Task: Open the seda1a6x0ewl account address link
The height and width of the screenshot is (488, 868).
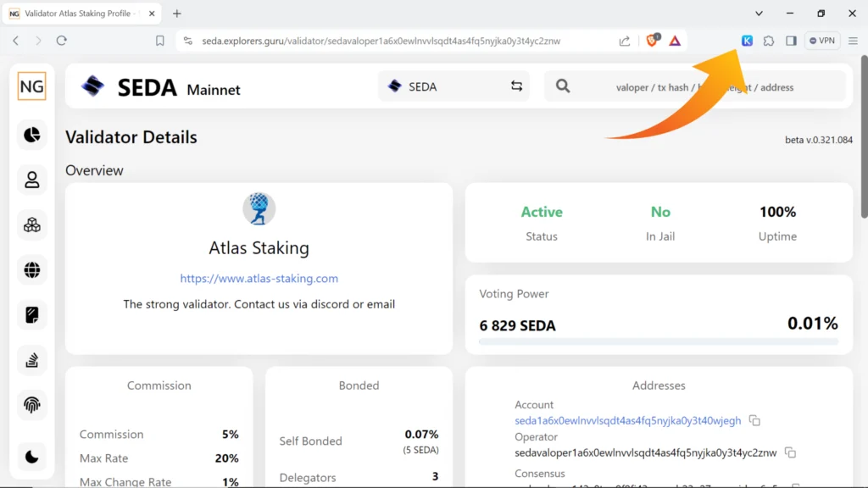Action: coord(627,421)
